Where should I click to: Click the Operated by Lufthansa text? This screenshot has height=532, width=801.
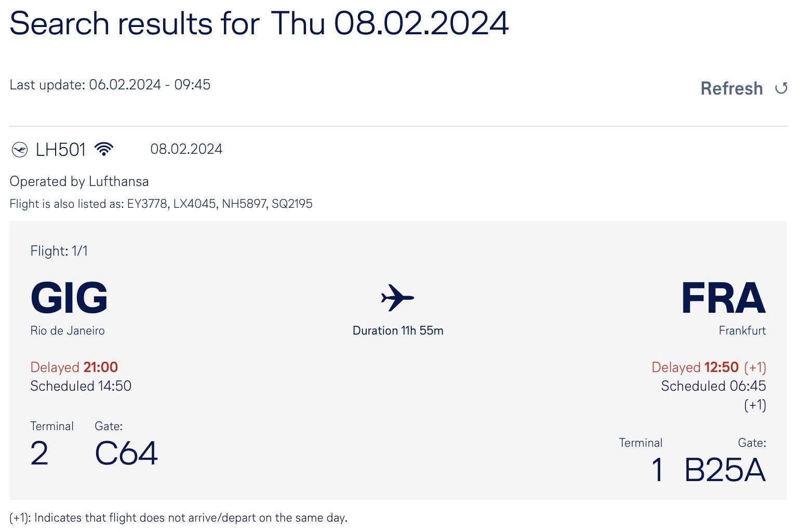[79, 181]
